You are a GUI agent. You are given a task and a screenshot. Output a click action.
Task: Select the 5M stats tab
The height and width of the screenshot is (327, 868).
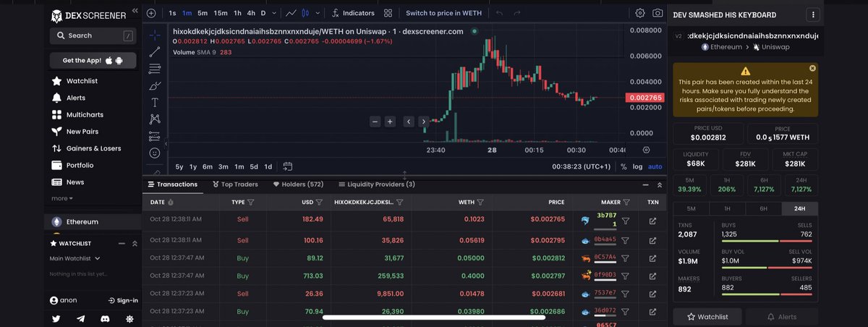coord(691,208)
